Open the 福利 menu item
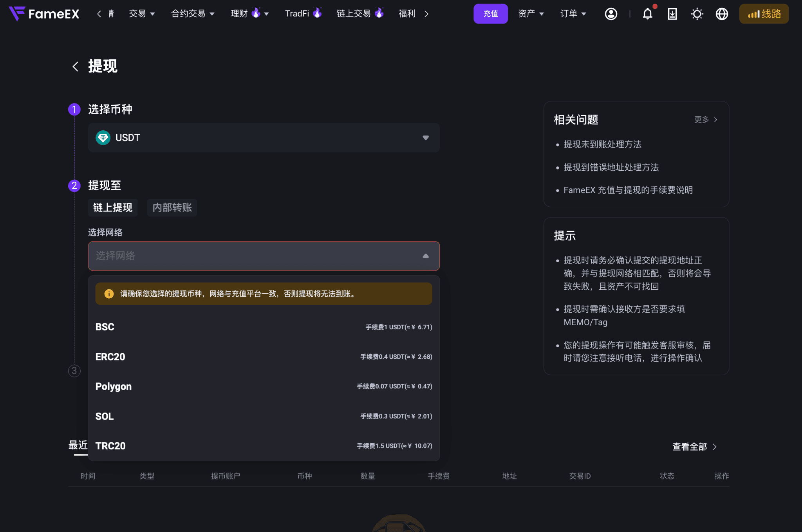 click(407, 14)
